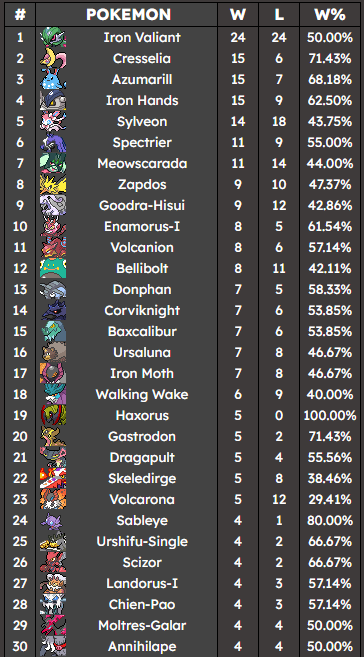Image resolution: width=364 pixels, height=657 pixels.
Task: Click the POKEMON column header
Action: click(128, 15)
